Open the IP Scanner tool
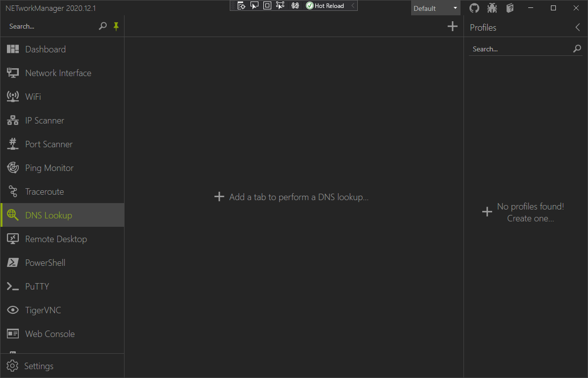 coord(62,121)
